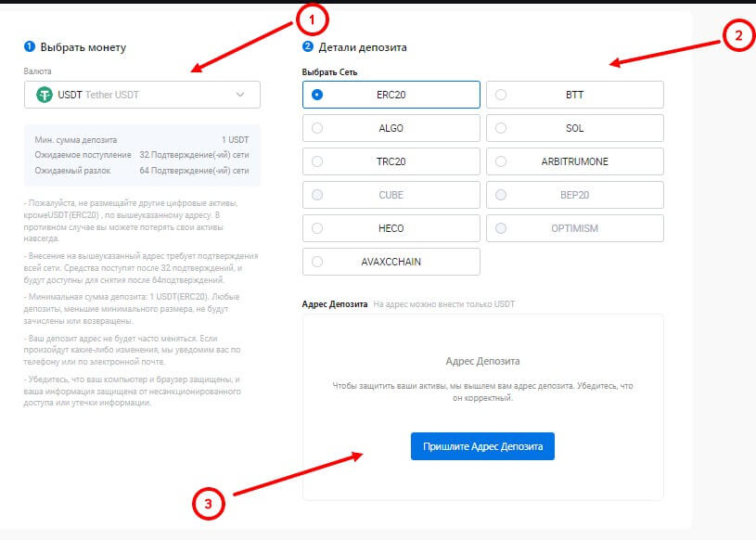The image size is (756, 540).
Task: Select the ALGO network option
Action: pos(391,128)
